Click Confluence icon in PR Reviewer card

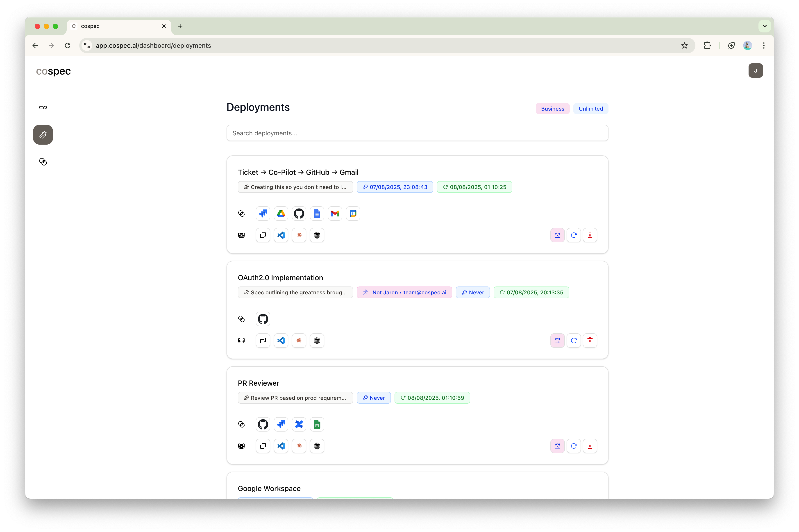299,424
